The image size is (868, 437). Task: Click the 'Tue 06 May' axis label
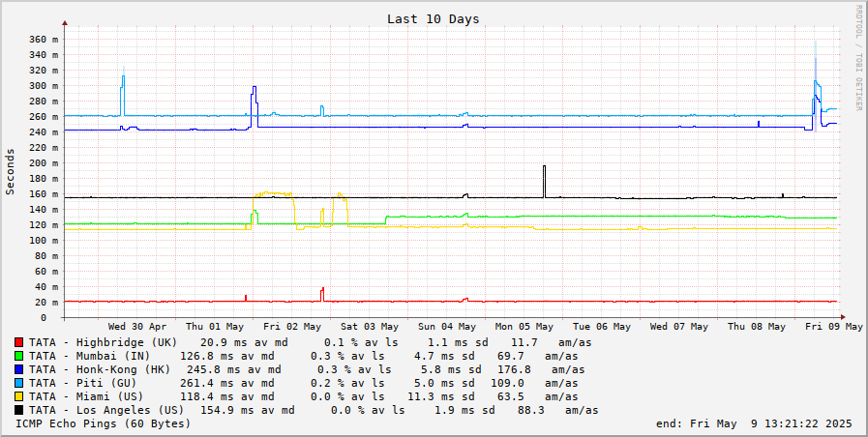click(x=602, y=327)
